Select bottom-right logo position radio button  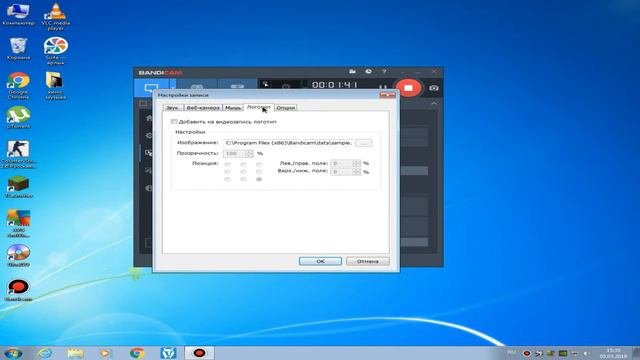pyautogui.click(x=259, y=179)
